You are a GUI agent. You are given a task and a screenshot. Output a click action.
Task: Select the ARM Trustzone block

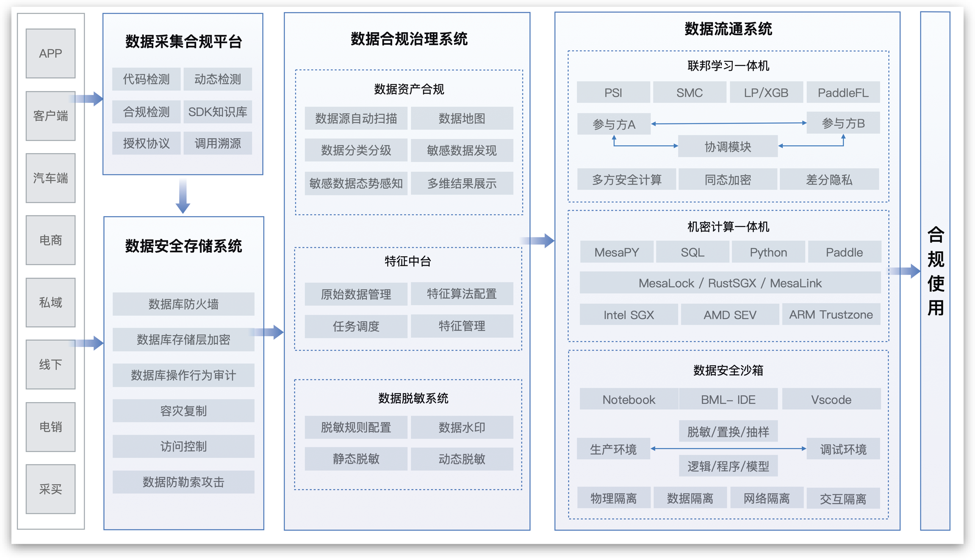[831, 314]
